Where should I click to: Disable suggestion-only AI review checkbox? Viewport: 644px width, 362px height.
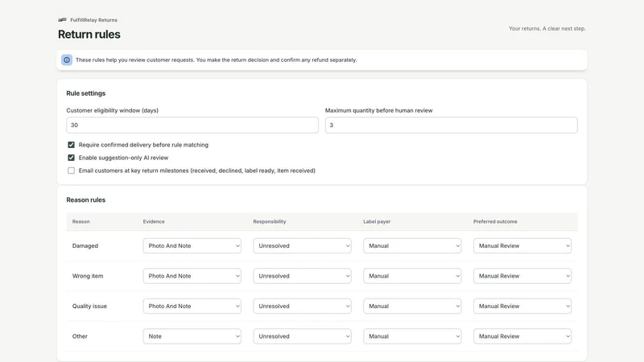[71, 158]
